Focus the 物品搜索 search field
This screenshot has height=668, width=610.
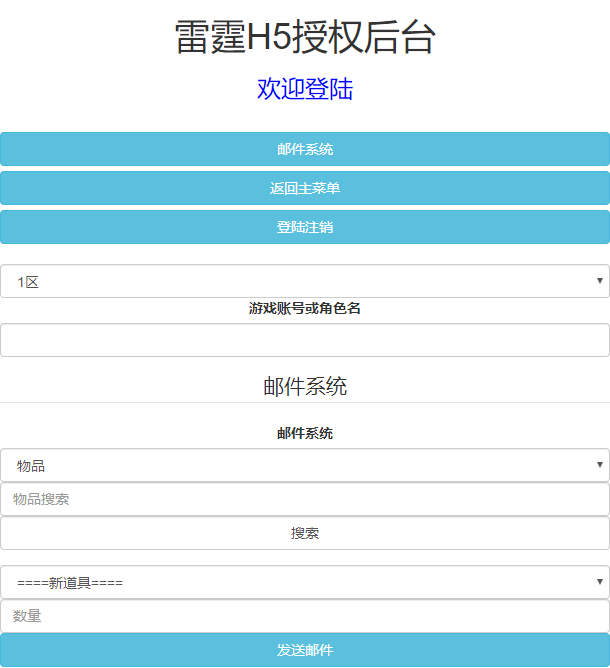click(305, 499)
